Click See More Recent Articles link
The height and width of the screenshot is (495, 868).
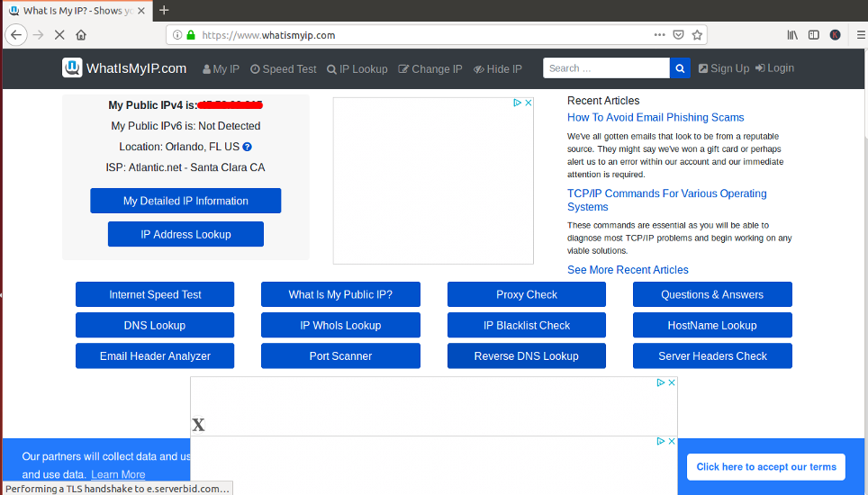click(x=628, y=270)
